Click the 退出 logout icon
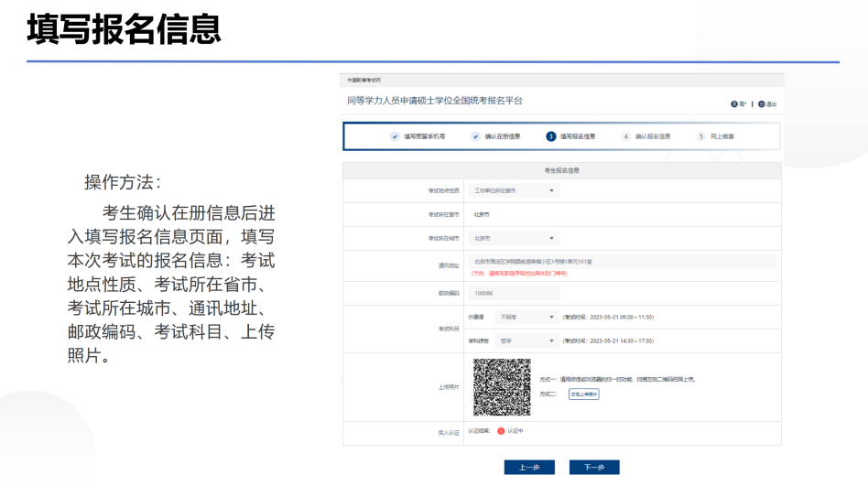 pyautogui.click(x=761, y=104)
